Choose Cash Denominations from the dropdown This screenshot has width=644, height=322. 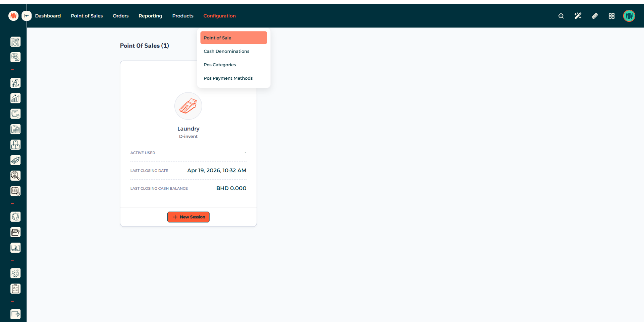tap(226, 51)
